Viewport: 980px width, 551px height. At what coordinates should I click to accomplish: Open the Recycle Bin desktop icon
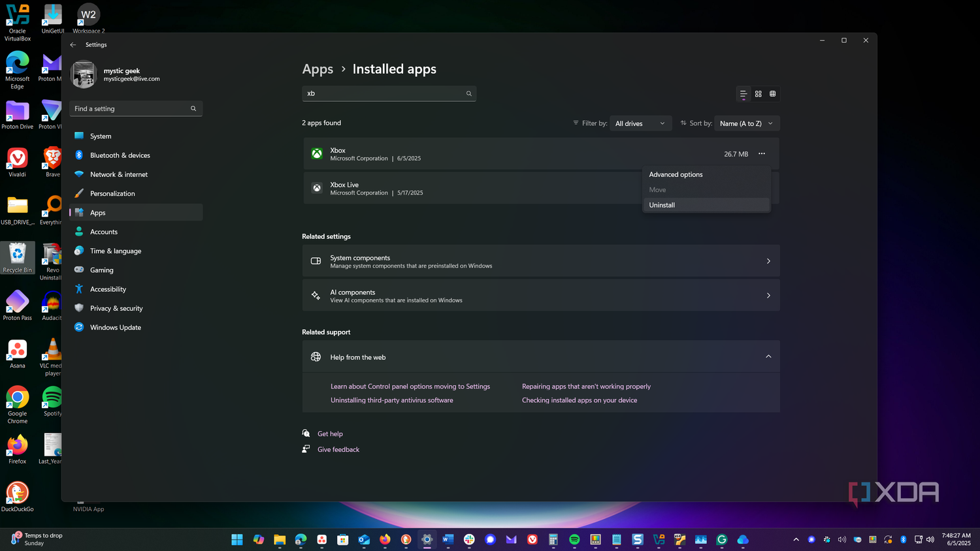tap(18, 258)
